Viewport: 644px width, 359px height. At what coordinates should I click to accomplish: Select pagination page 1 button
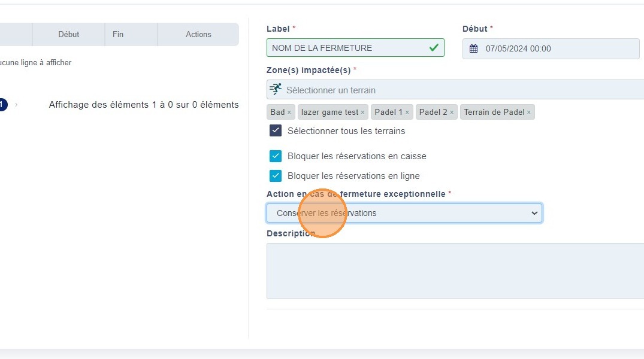2,105
